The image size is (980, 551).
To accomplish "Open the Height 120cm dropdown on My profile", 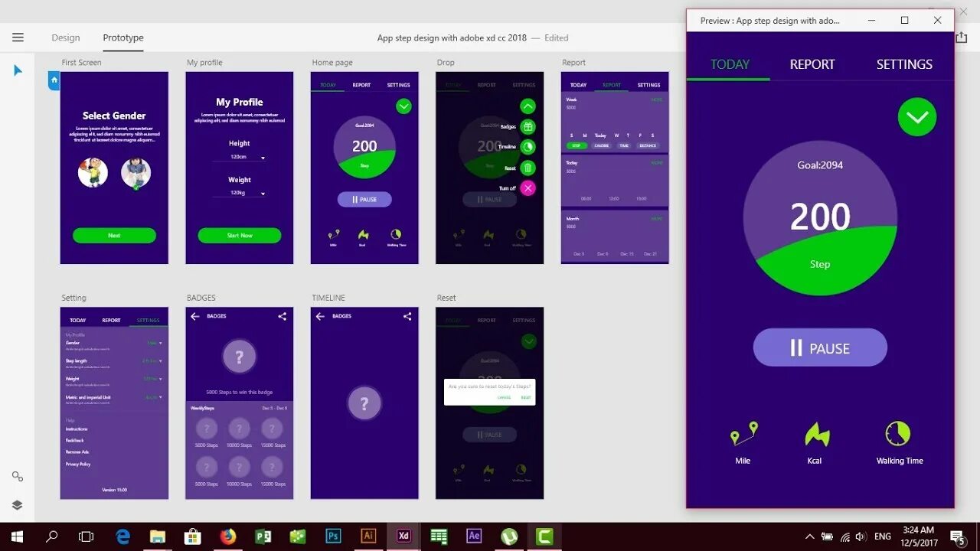I will [x=239, y=157].
